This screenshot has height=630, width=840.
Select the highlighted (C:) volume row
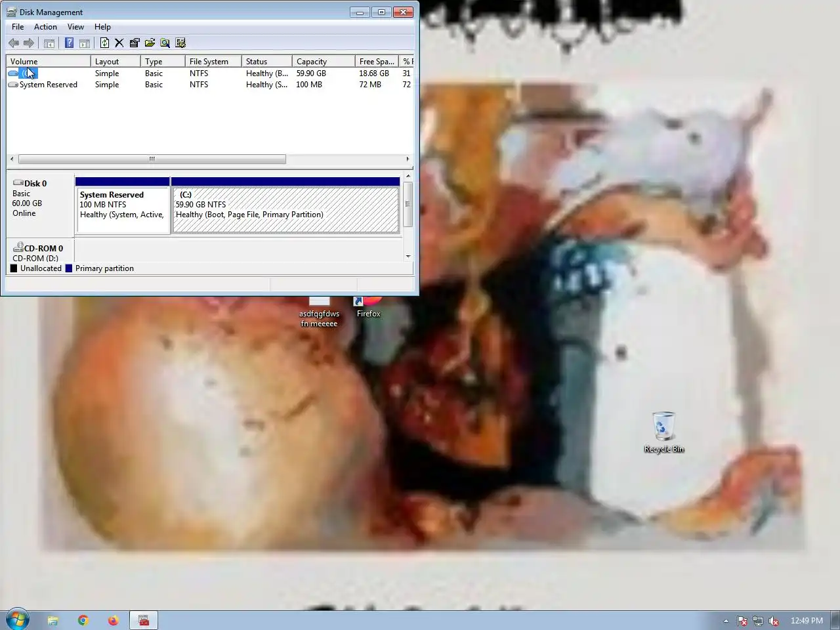coord(210,73)
